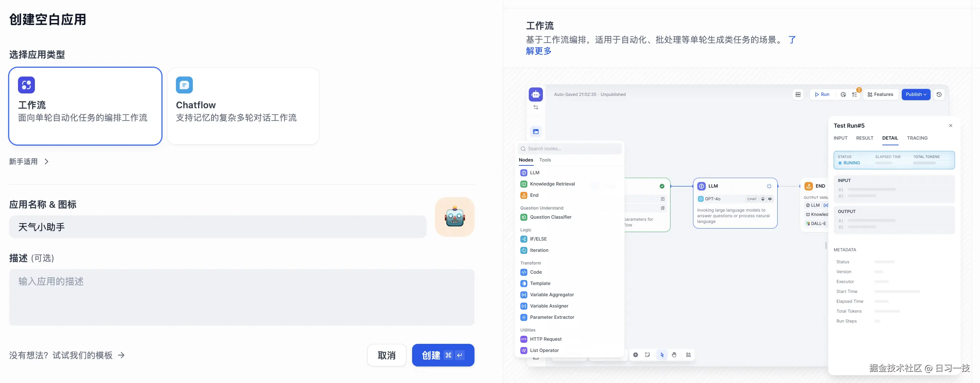Click the Chatflow type icon
980x383 pixels.
184,85
